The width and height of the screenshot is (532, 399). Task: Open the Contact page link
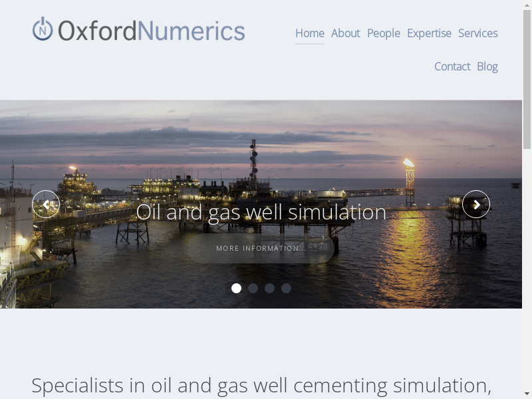point(452,66)
